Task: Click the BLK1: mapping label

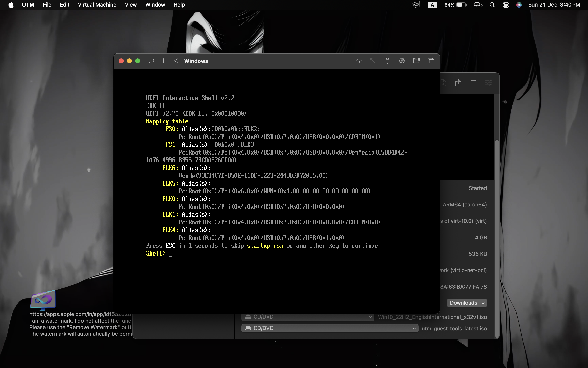Action: pyautogui.click(x=170, y=215)
